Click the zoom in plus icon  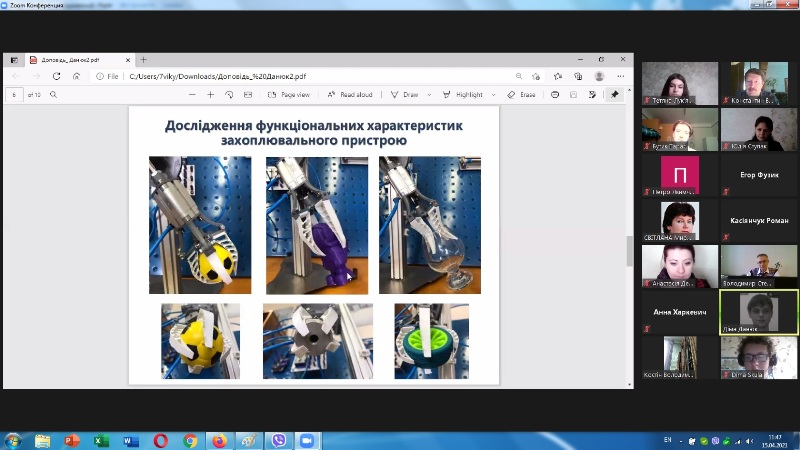210,95
